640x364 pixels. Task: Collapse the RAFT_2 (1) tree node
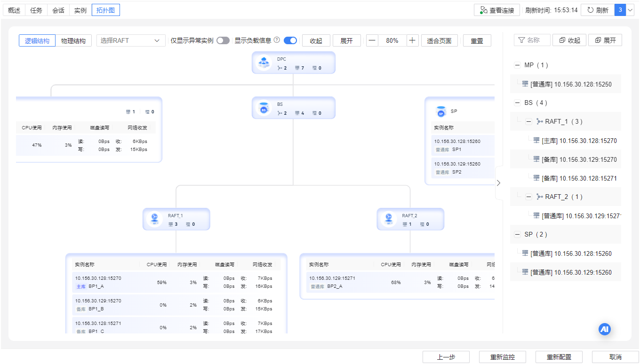click(x=528, y=197)
